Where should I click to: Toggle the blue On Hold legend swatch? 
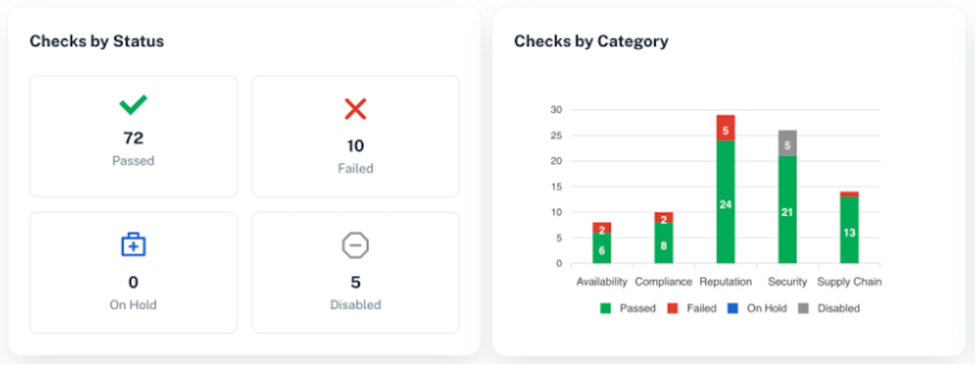[x=732, y=308]
